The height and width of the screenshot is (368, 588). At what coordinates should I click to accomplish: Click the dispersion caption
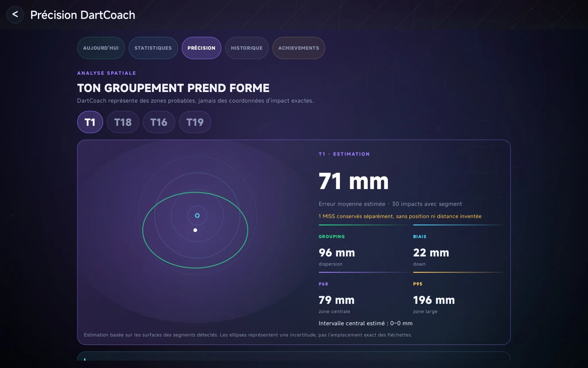point(330,264)
